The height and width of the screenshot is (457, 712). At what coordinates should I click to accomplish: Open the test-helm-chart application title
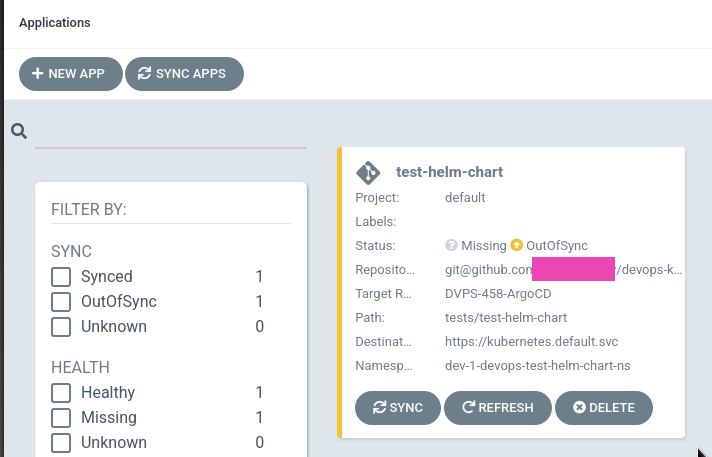(x=450, y=172)
